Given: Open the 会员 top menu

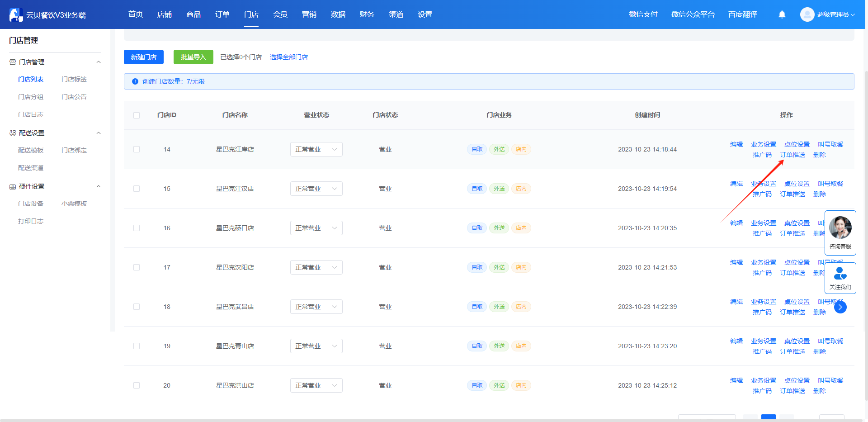Looking at the screenshot, I should coord(280,14).
